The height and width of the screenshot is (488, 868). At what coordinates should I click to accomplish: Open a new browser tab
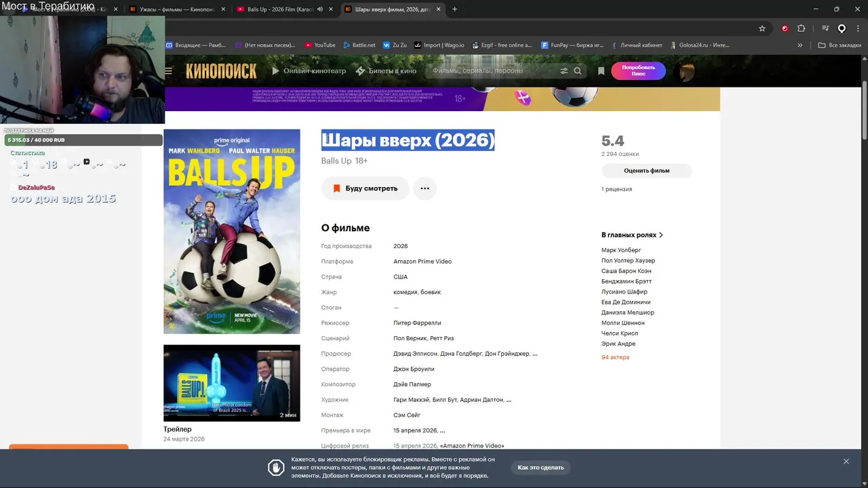[454, 9]
